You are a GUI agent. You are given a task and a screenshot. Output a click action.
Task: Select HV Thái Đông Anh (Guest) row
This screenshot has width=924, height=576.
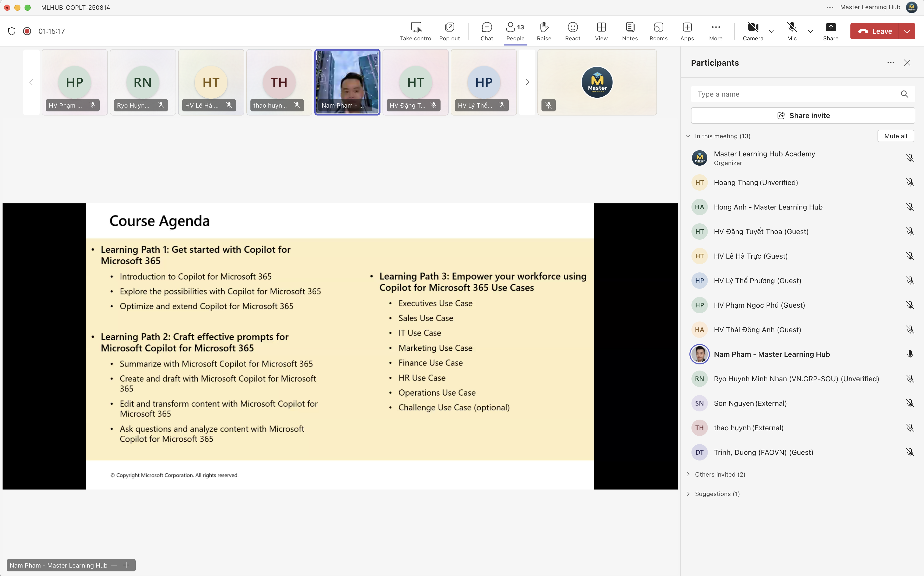click(803, 330)
